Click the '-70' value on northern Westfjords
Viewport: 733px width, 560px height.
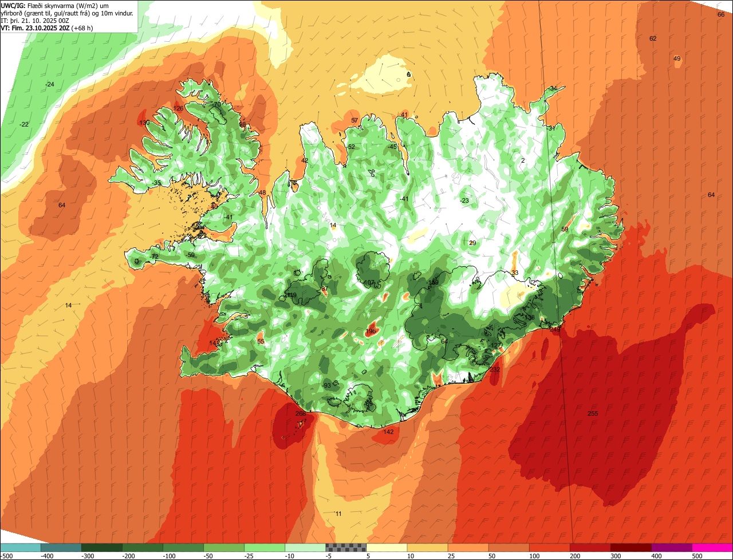point(215,105)
